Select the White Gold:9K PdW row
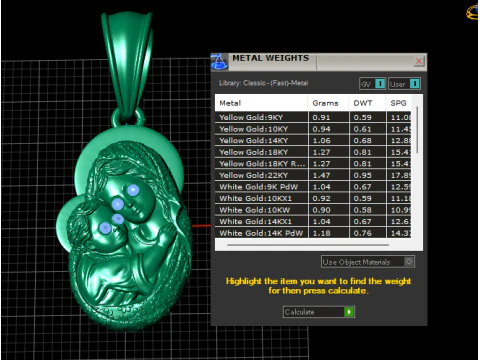Viewport: 480px width, 360px height. (x=313, y=187)
